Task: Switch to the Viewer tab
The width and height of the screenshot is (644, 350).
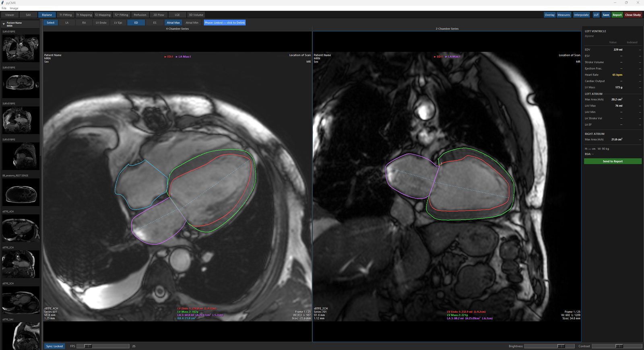Action: [10, 15]
